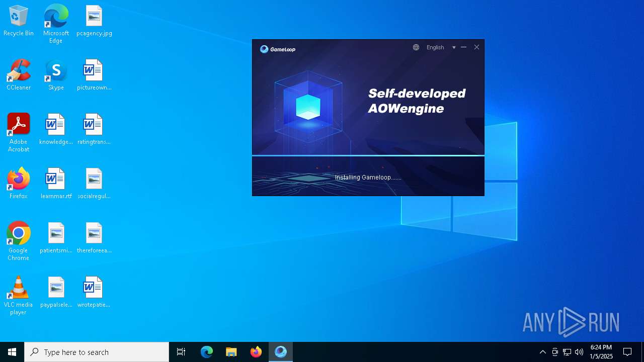Select the VLC media player shortcut
The height and width of the screenshot is (362, 644).
pyautogui.click(x=19, y=296)
